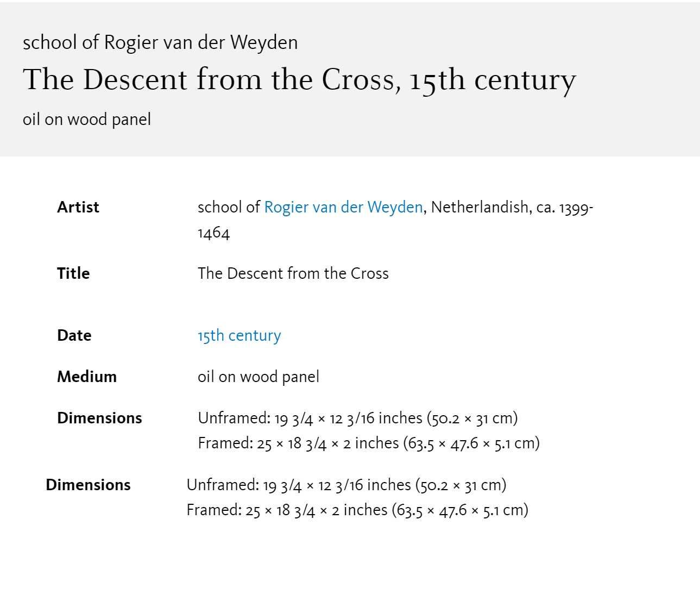Select the bold Date field label
Screen dimensions: 700x613
(x=74, y=336)
